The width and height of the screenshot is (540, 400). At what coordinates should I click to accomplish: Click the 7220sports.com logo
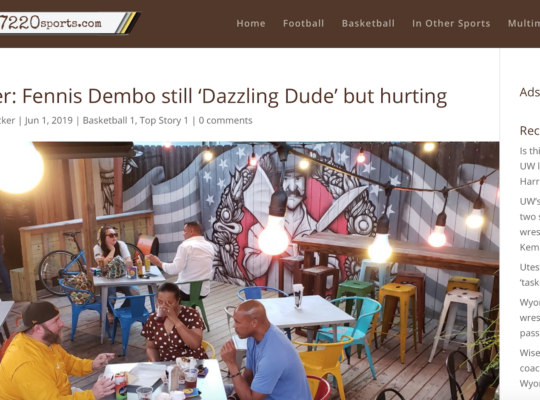pos(69,23)
